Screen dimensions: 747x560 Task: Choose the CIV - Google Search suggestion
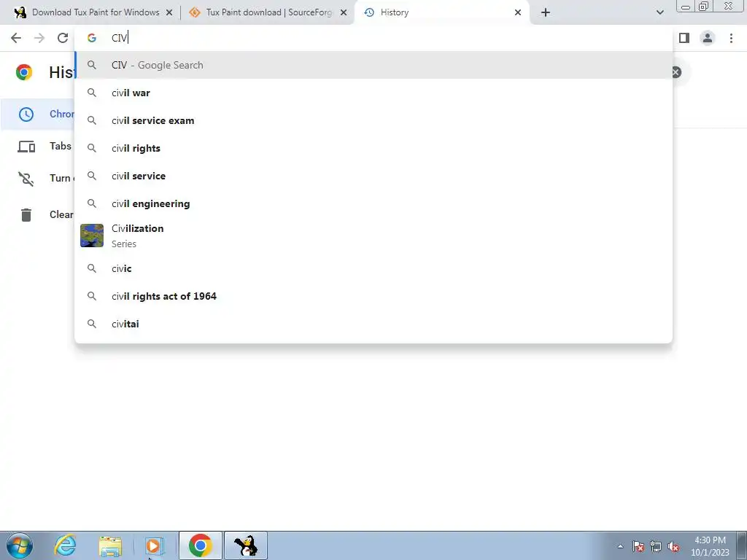click(x=373, y=65)
